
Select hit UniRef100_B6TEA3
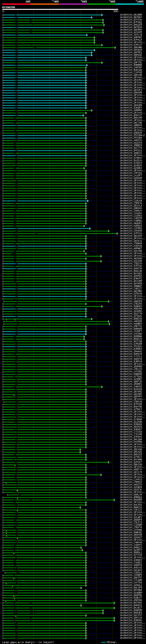pos(131,27)
